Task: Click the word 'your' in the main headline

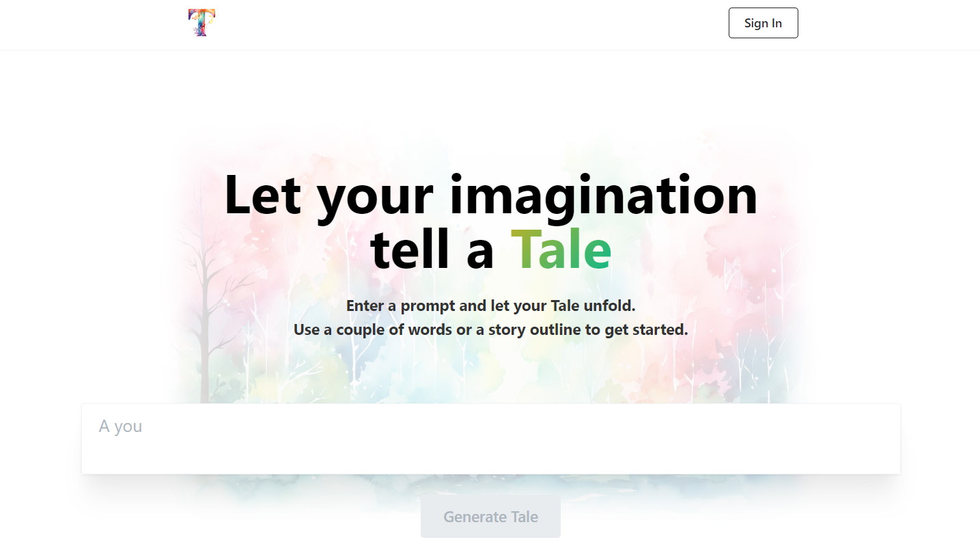Action: click(x=375, y=198)
